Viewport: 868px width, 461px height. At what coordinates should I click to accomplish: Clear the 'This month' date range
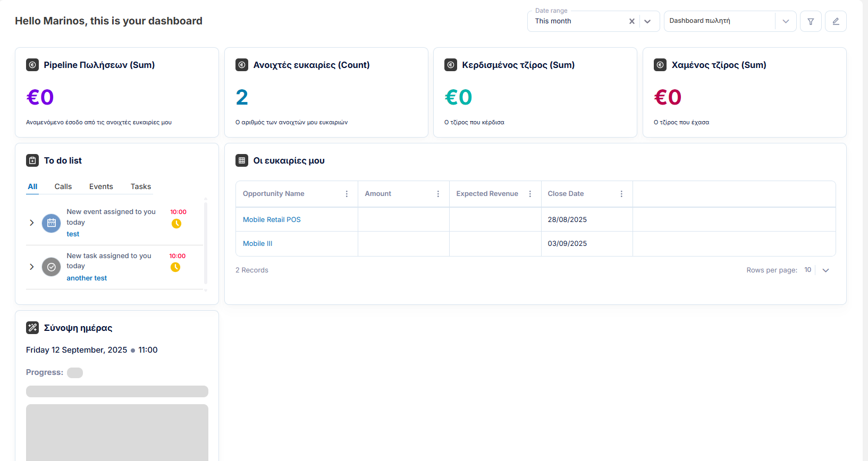tap(632, 21)
